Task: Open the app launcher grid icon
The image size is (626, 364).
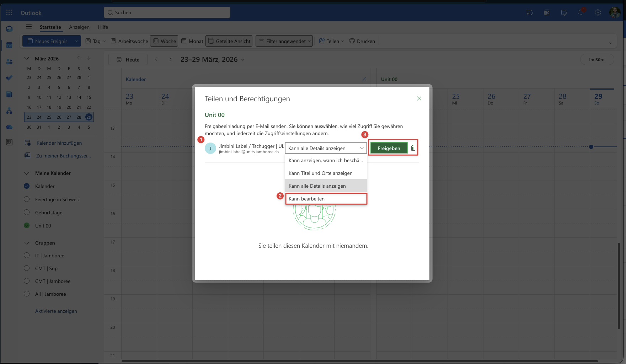Action: pyautogui.click(x=9, y=12)
